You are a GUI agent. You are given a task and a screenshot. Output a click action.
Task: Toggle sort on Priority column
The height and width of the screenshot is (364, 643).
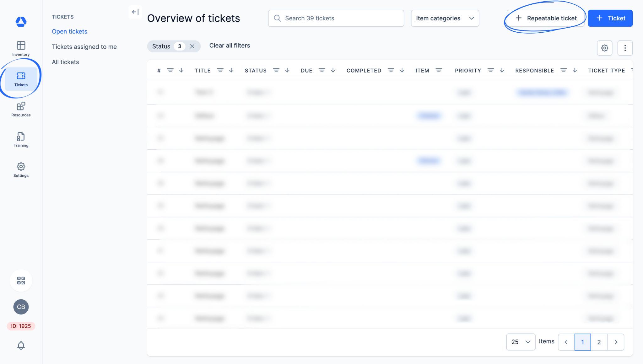click(502, 70)
